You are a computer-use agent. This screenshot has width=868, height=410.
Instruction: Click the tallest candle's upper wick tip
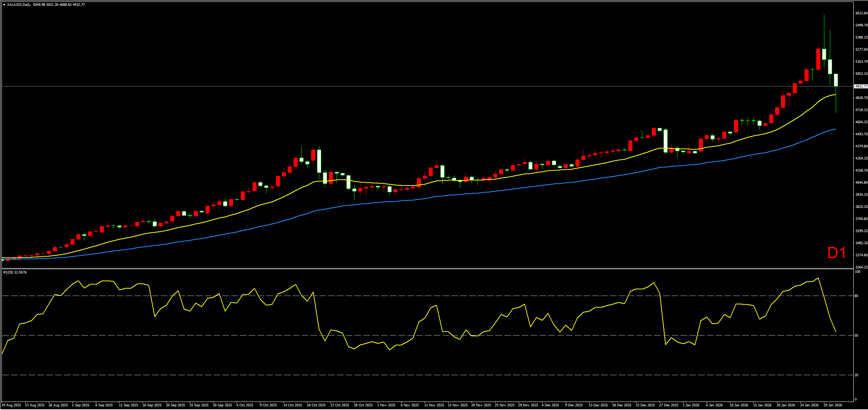(x=824, y=15)
